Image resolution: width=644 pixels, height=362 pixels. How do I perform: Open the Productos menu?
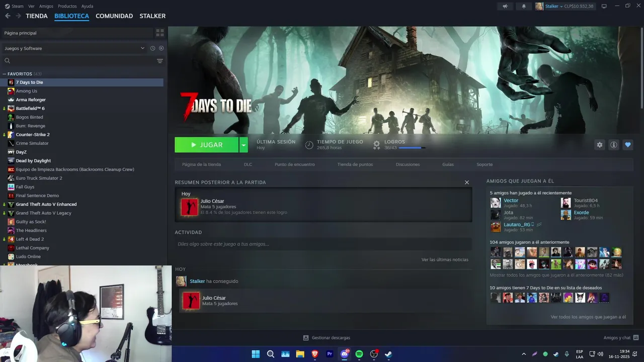click(x=67, y=6)
